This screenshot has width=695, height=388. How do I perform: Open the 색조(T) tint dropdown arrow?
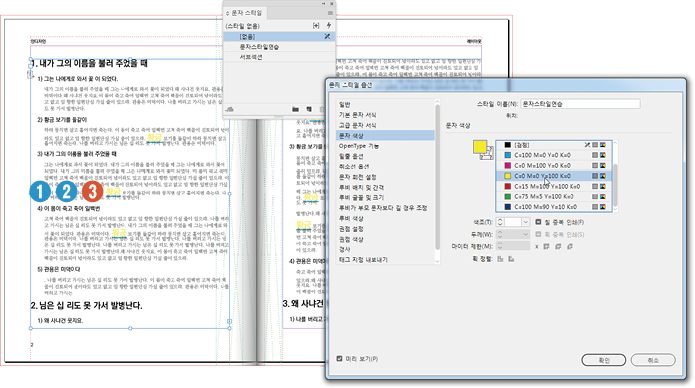[525, 222]
